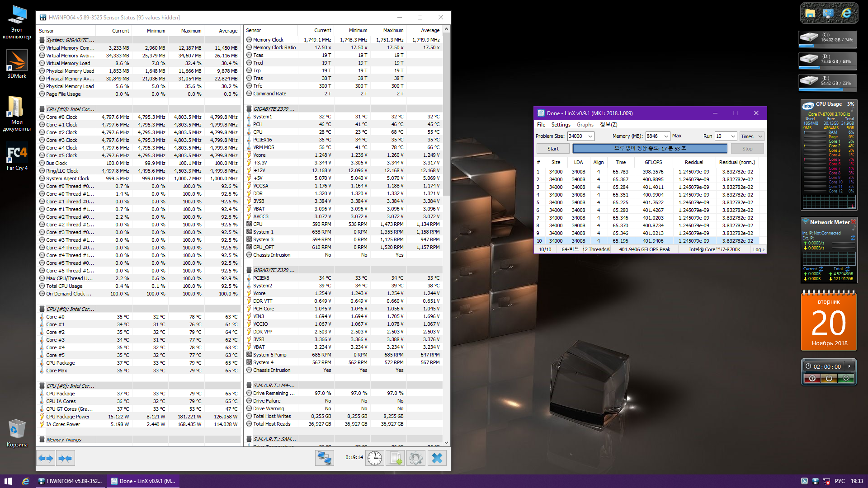
Task: Click the LinX Start button
Action: [x=553, y=149]
